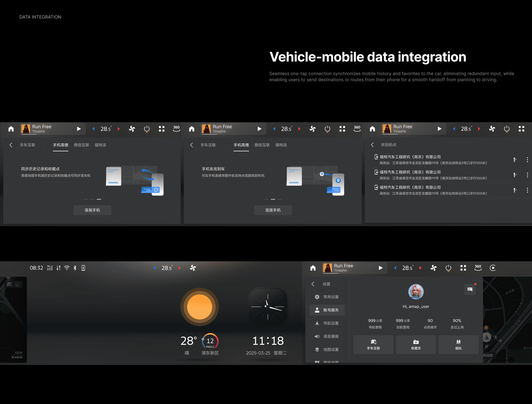Screen dimensions: 532x404
Task: Open messages icon with red notification dot
Action: coord(470,289)
